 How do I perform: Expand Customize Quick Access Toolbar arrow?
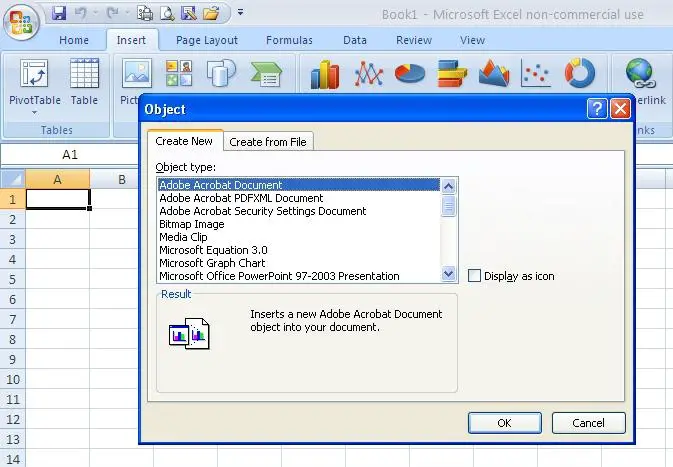tap(240, 12)
